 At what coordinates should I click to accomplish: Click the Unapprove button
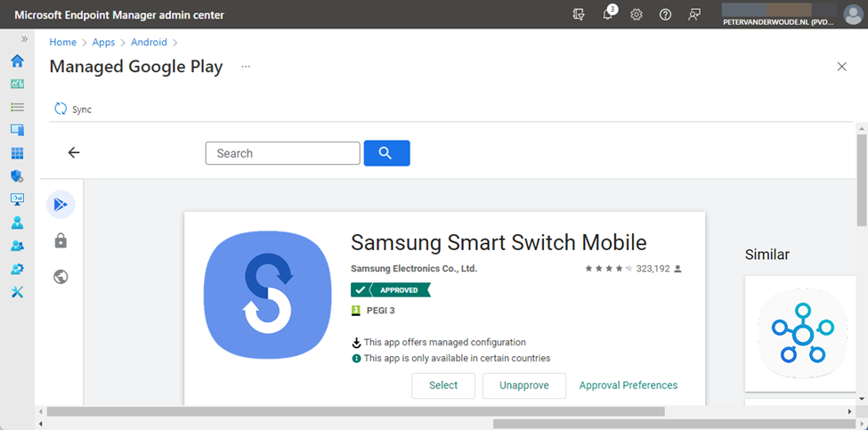point(524,385)
